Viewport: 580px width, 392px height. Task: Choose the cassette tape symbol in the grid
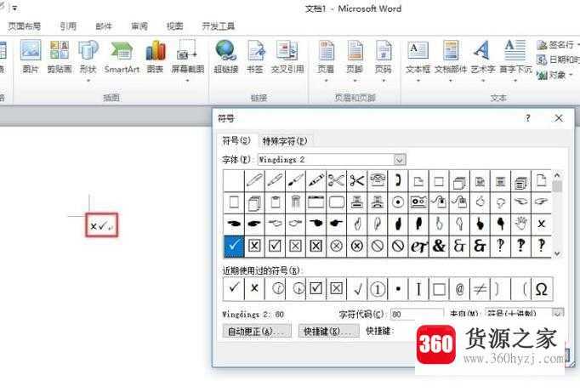click(x=418, y=202)
